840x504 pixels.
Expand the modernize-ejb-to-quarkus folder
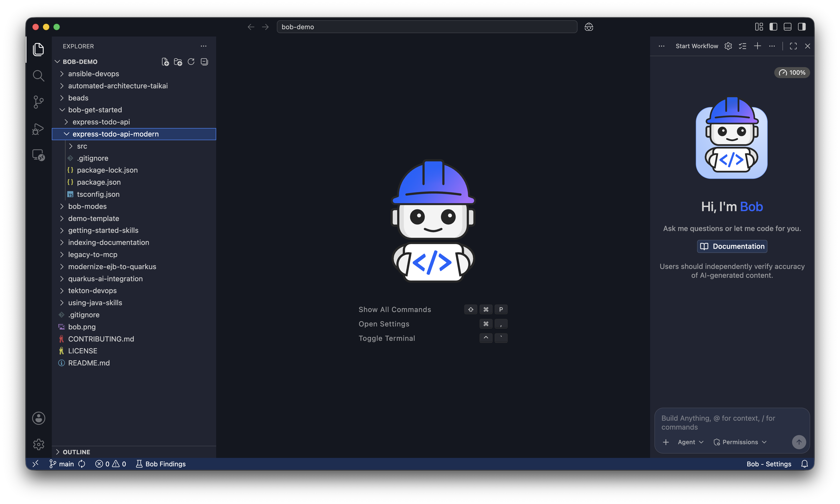[x=134, y=267]
